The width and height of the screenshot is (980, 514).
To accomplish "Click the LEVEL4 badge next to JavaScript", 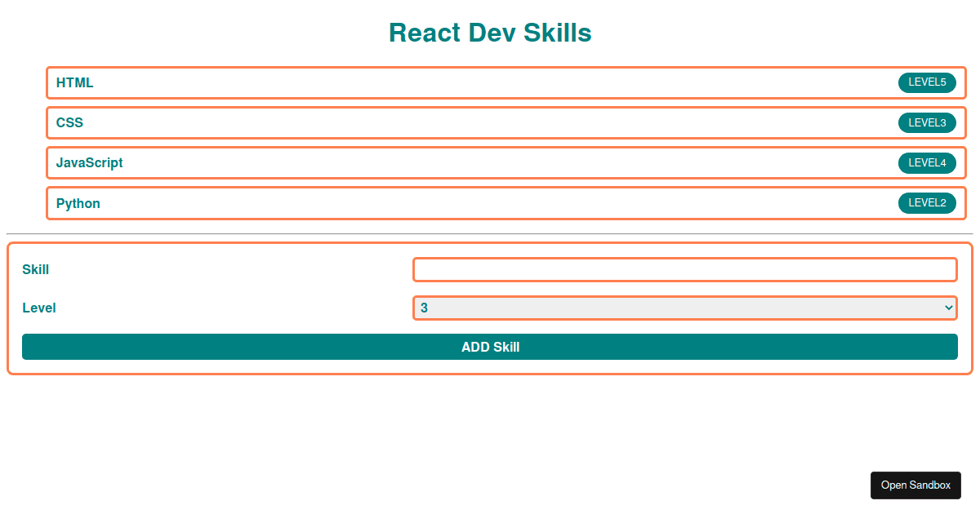I will click(x=927, y=162).
